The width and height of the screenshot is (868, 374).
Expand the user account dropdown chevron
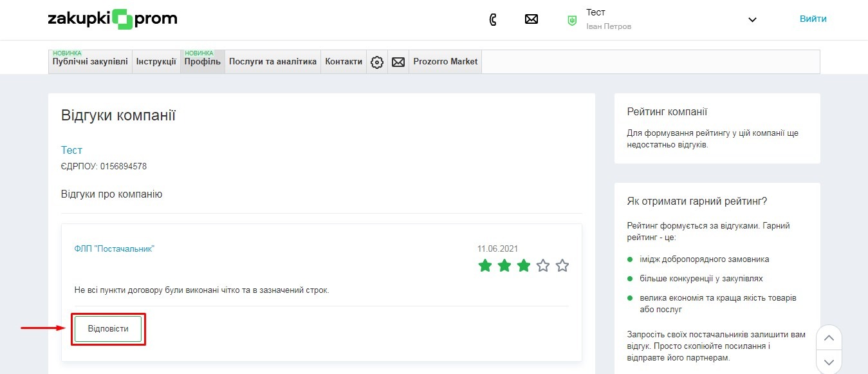[752, 20]
